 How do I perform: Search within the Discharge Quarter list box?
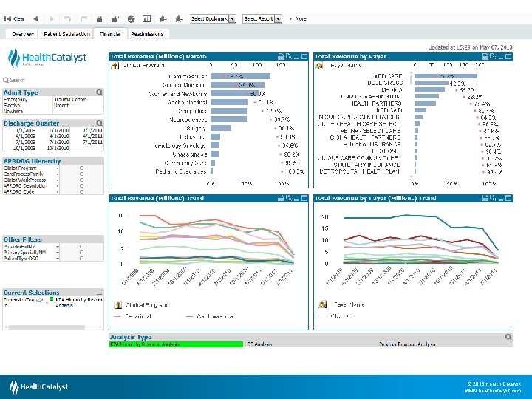point(99,123)
